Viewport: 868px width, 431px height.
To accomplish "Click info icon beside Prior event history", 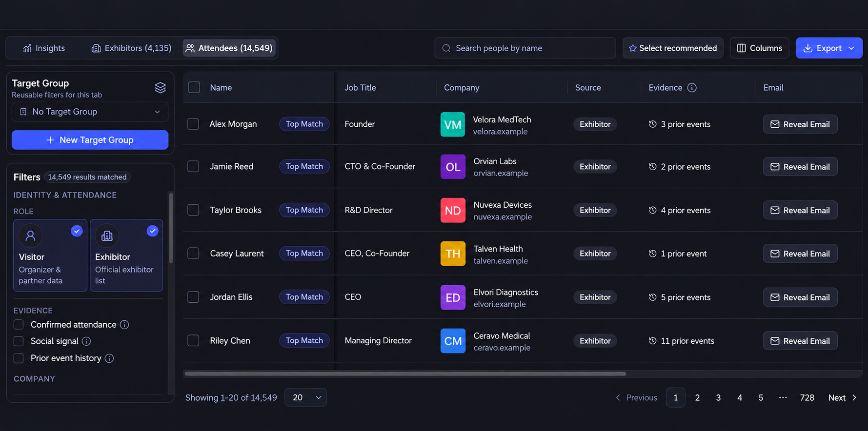I will point(109,358).
